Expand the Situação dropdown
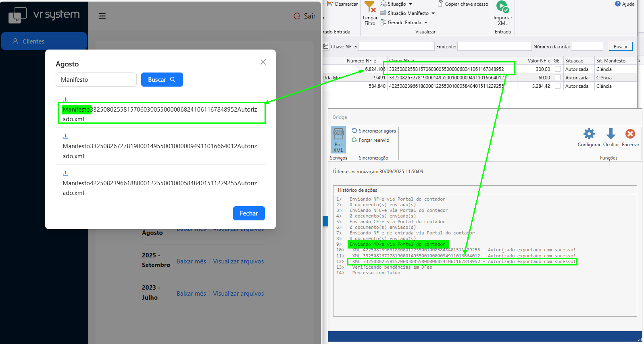The image size is (644, 344). [x=411, y=4]
